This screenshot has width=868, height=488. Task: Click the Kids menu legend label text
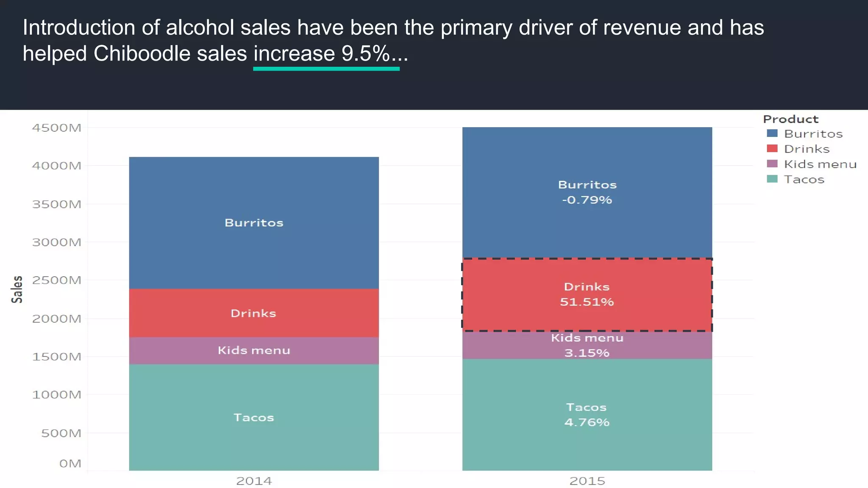pos(820,164)
